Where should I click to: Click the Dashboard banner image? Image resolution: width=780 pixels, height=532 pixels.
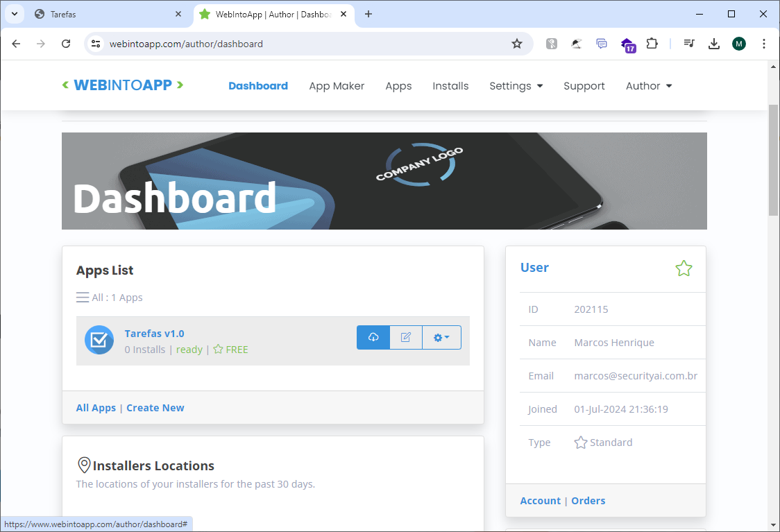(384, 181)
